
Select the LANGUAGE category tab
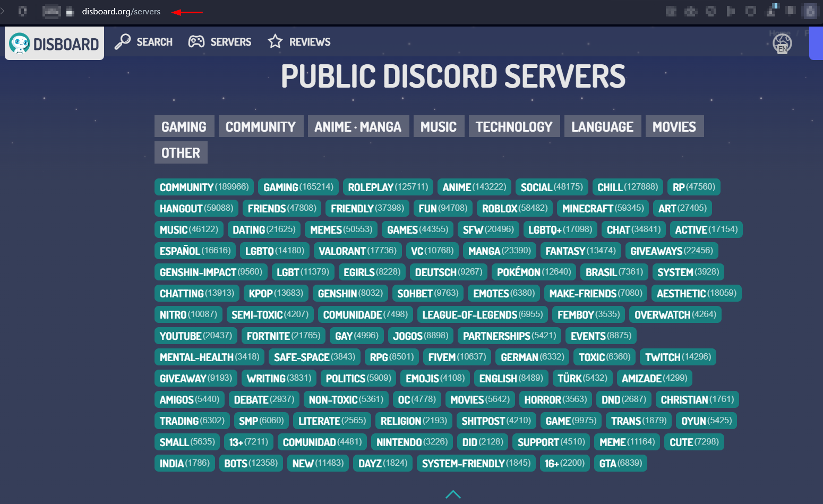tap(603, 126)
